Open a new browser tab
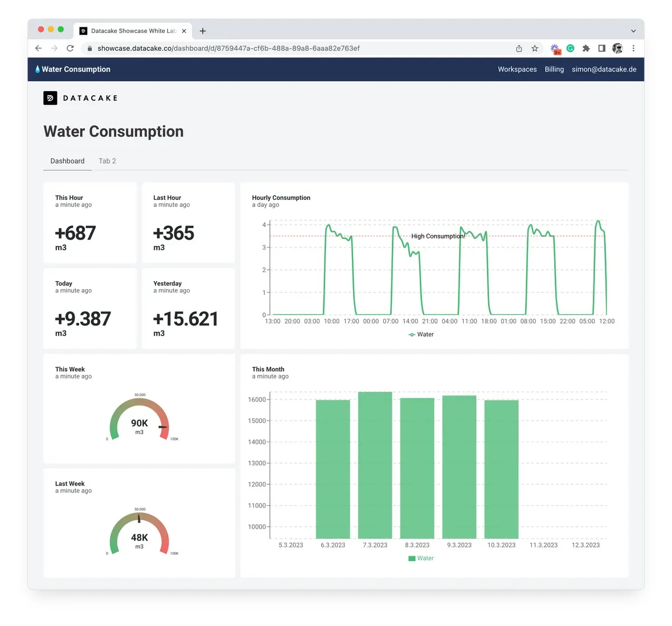The image size is (672, 626). (x=203, y=31)
